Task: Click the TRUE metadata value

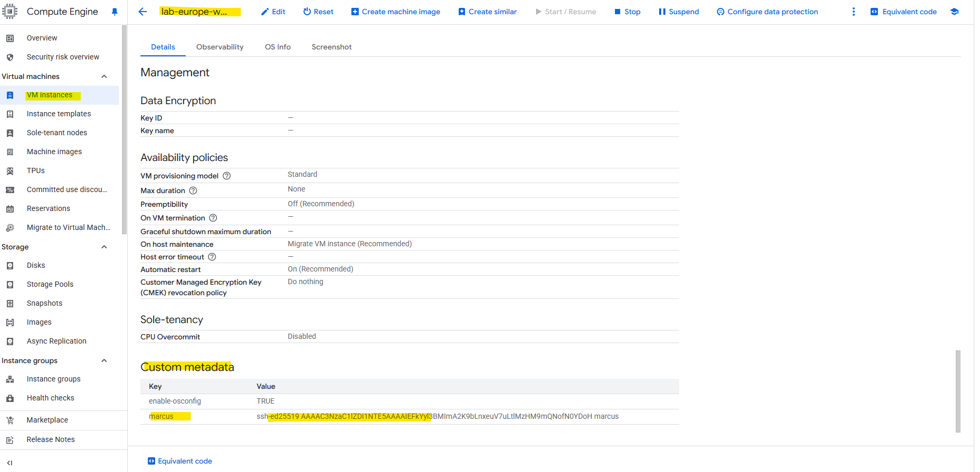Action: coord(266,401)
